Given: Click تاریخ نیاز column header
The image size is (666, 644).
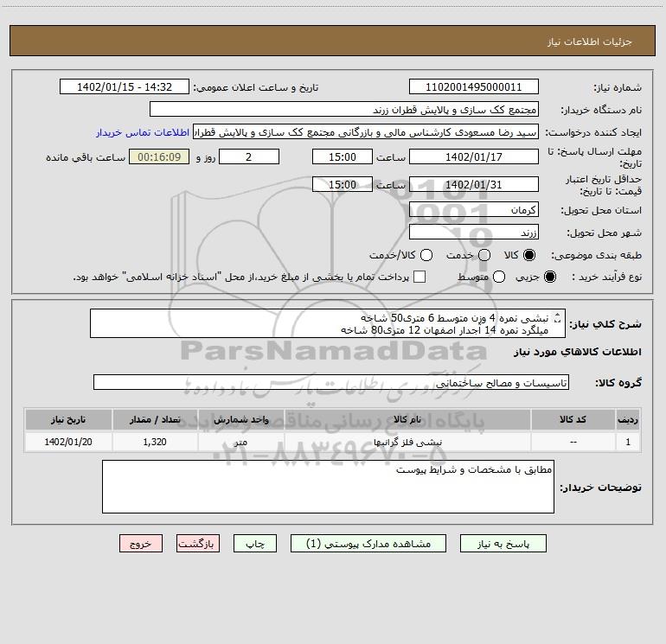Looking at the screenshot, I should 68,419.
